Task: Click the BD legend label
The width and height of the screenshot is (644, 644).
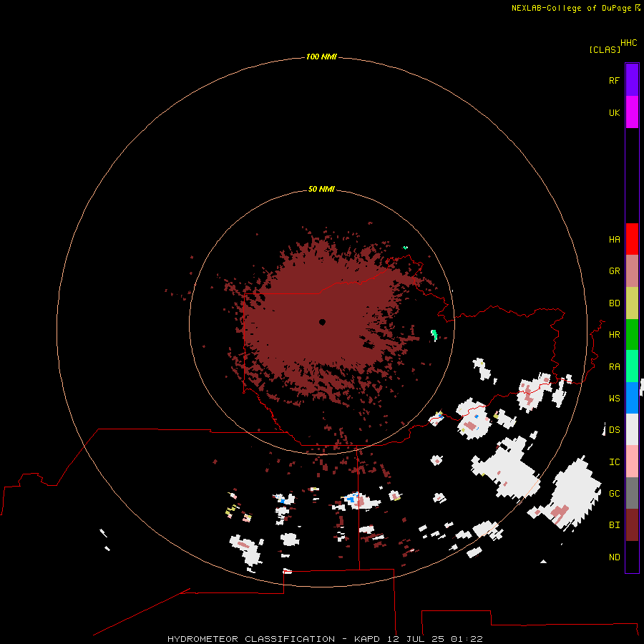Action: (614, 303)
